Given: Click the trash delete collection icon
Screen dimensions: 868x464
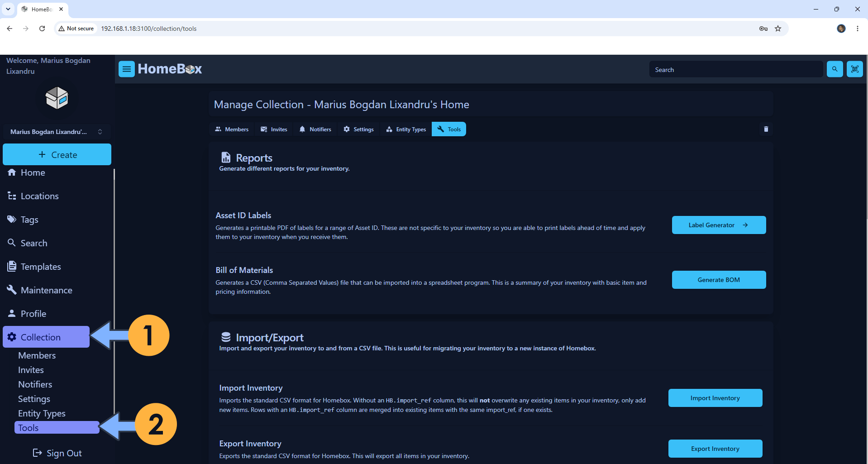Looking at the screenshot, I should point(766,129).
